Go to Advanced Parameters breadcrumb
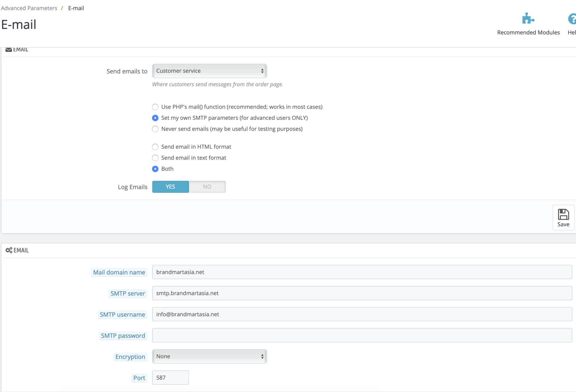The width and height of the screenshot is (576, 392). [29, 8]
